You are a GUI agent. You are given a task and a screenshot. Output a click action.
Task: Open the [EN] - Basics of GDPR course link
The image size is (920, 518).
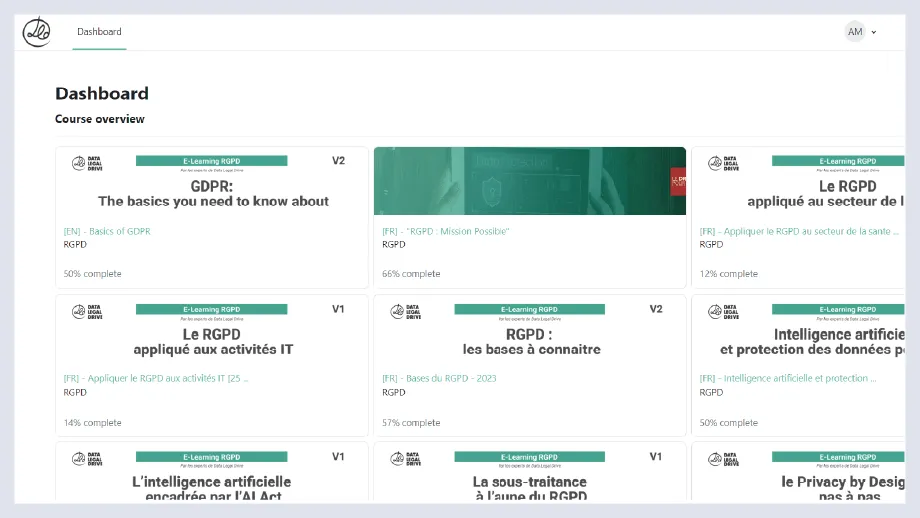tap(107, 231)
